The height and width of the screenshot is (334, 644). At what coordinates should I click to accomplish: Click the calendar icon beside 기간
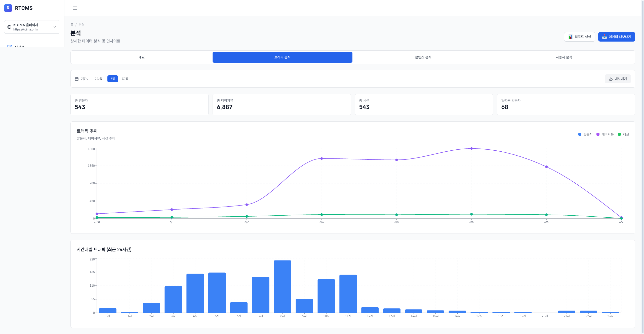point(77,79)
